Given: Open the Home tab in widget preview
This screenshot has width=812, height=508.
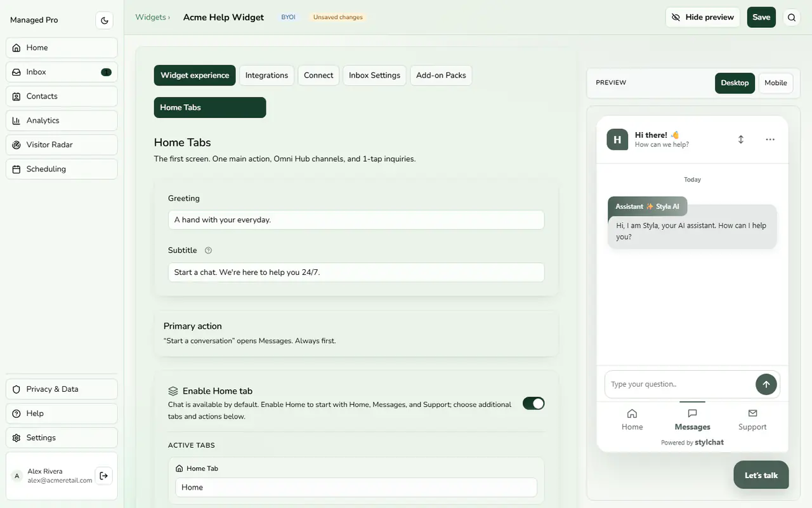Looking at the screenshot, I should [x=632, y=420].
